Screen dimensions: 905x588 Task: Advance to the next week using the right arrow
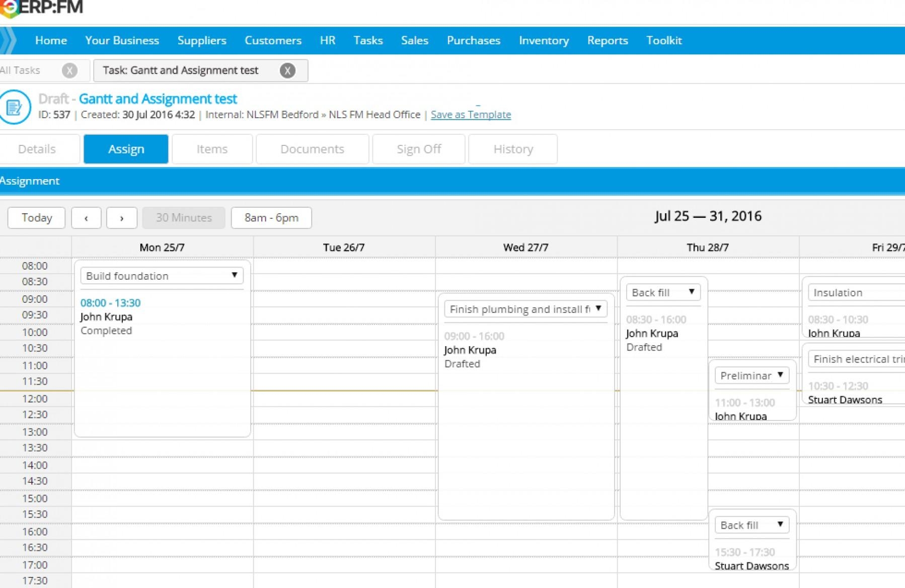[x=122, y=217]
